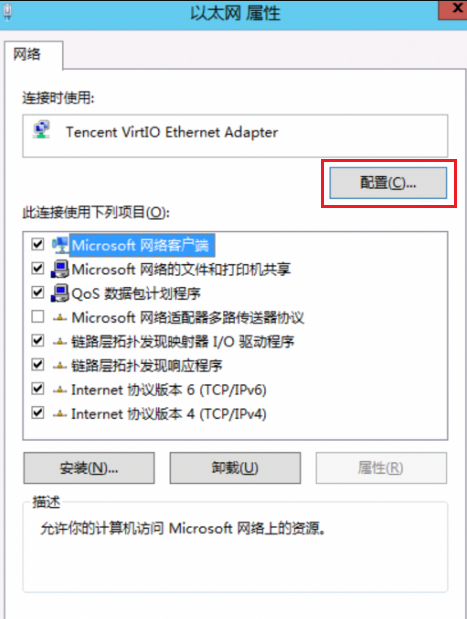This screenshot has width=467, height=619.
Task: Click the Microsoft 网络客户端 item icon
Action: (60, 245)
